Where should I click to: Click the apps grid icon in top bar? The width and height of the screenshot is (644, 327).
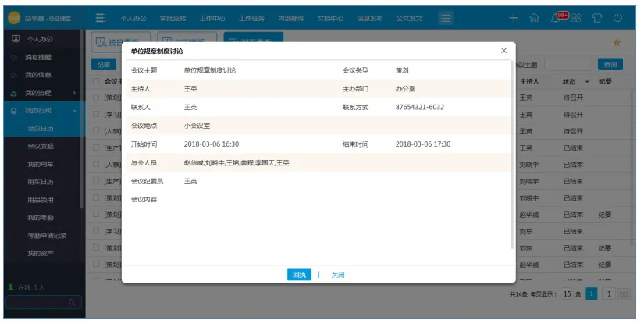(576, 18)
